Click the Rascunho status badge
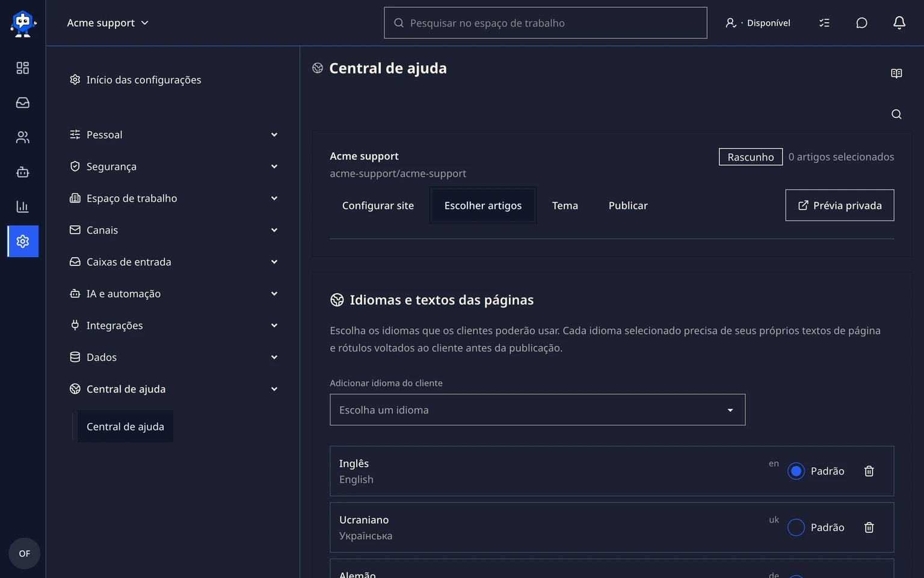The image size is (924, 578). (751, 157)
